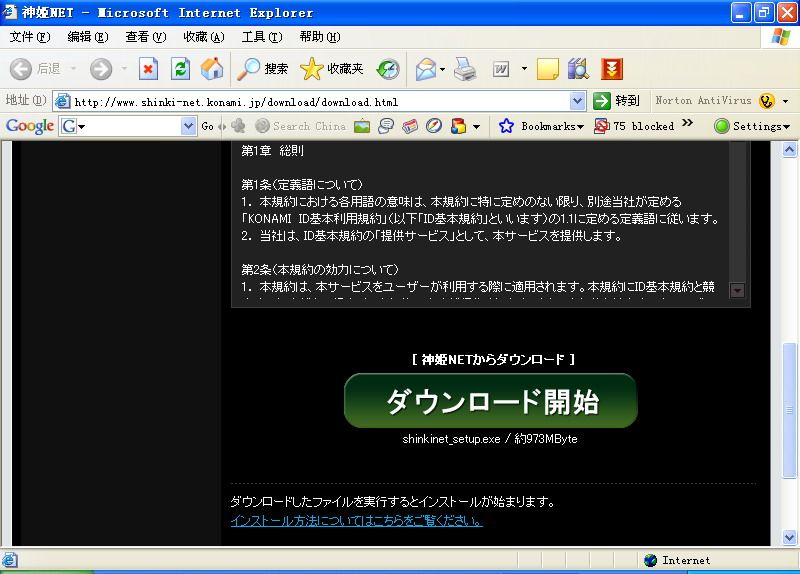Screen dimensions: 800x574
Task: Click the Mail envelope icon
Action: point(426,69)
